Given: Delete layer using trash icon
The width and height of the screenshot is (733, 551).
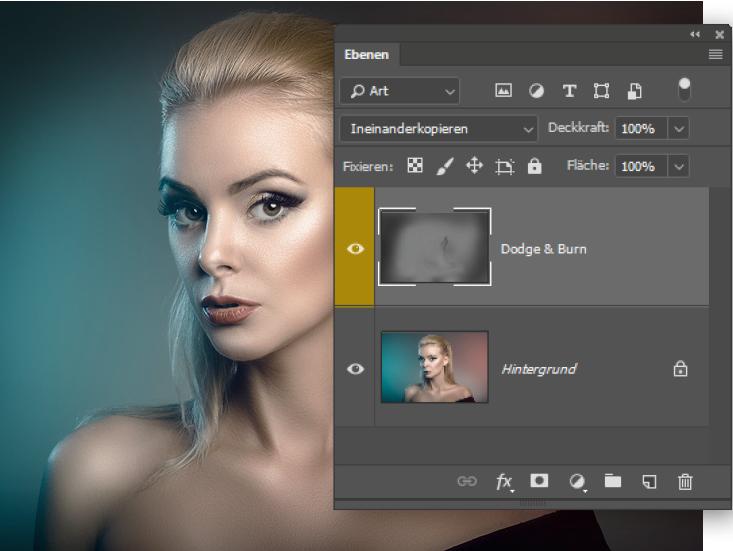Looking at the screenshot, I should (685, 481).
